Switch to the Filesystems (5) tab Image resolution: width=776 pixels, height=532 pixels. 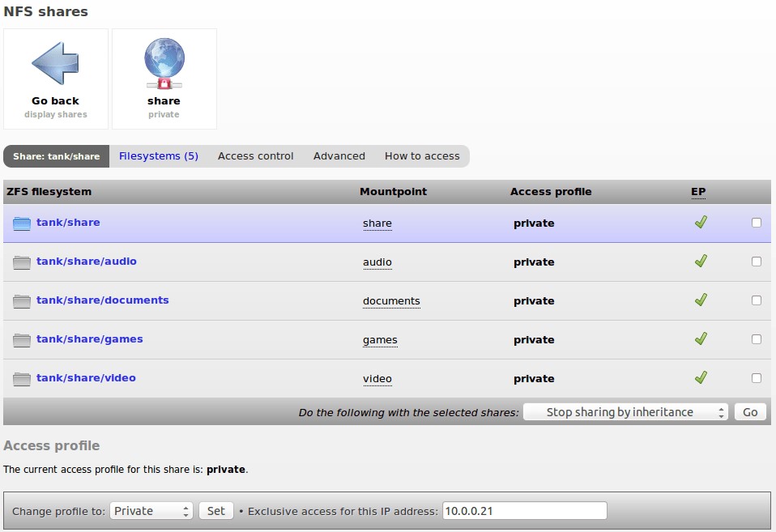pos(159,156)
